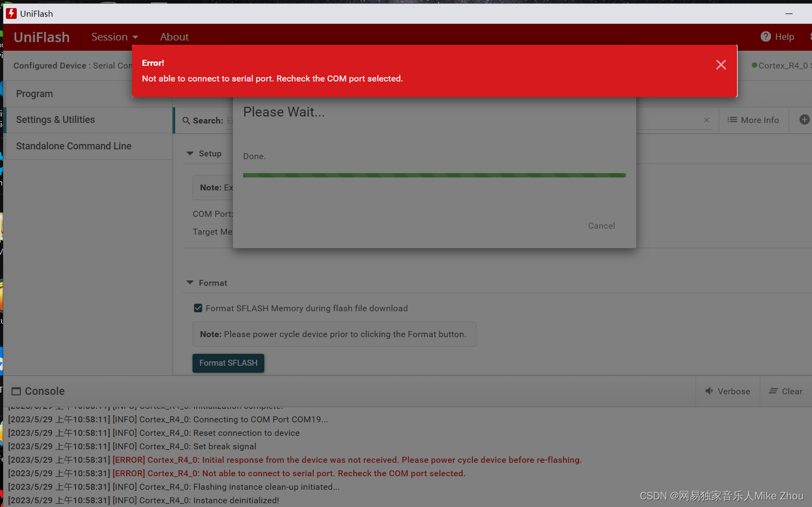Click the power cycle note text
812x507 pixels.
tap(334, 334)
